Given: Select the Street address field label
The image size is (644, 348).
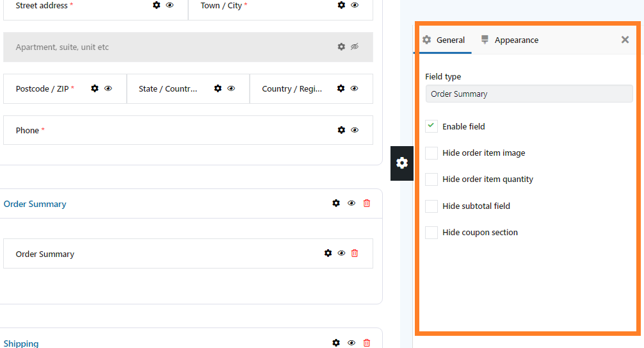Looking at the screenshot, I should (42, 5).
